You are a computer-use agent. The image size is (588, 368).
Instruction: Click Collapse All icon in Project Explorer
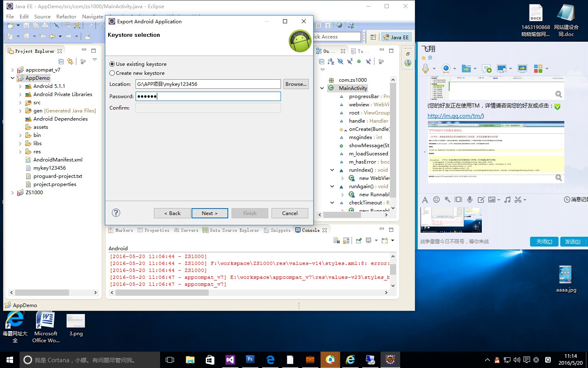click(x=61, y=61)
